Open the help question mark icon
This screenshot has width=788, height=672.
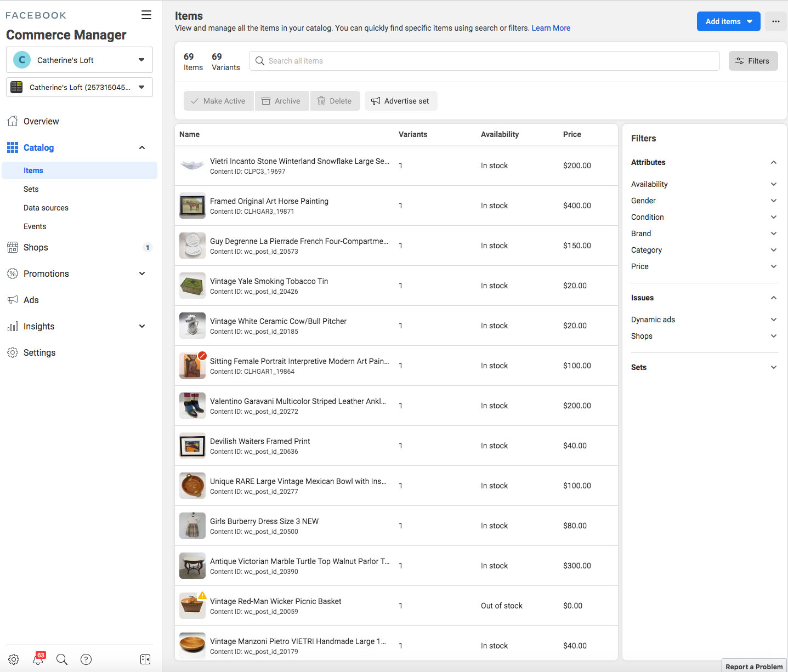86,659
